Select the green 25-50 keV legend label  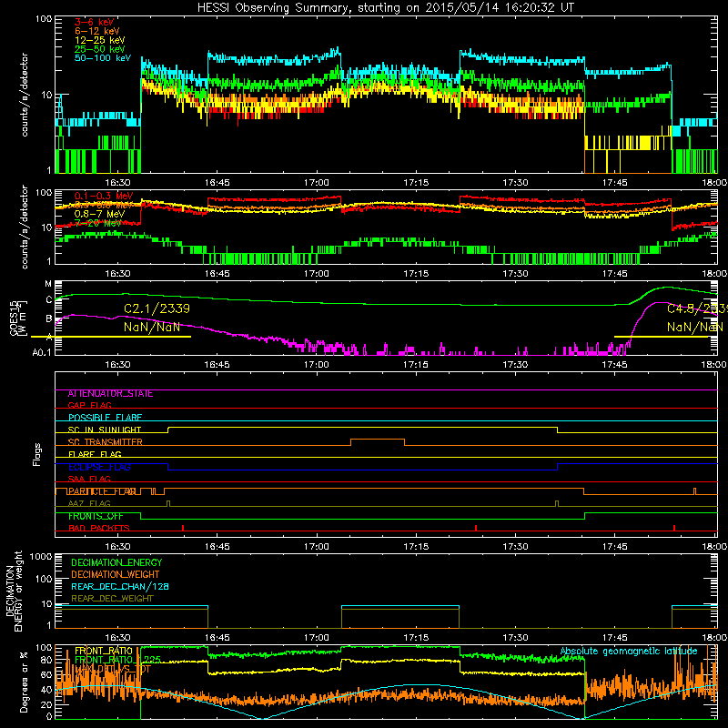[100, 49]
